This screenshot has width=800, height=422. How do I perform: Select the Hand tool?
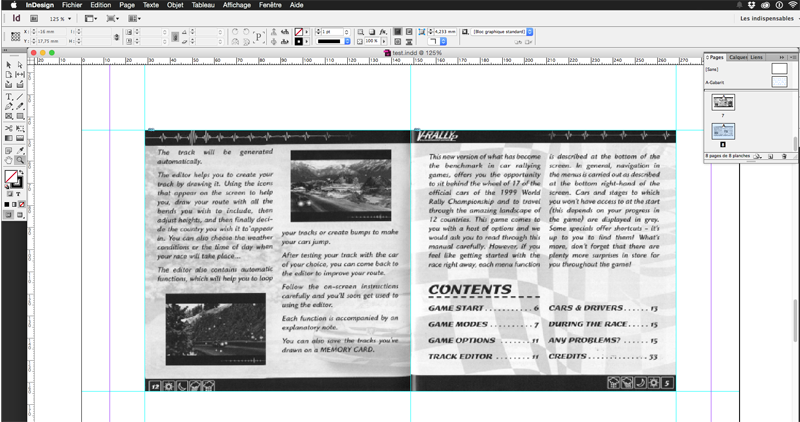tap(9, 160)
